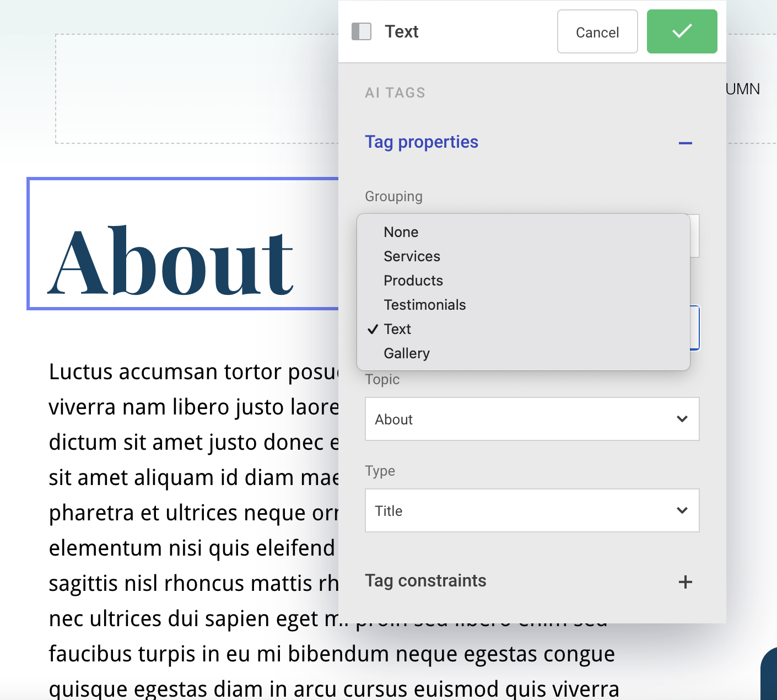Click the Tag constraints heading
Viewport: 777px width, 700px height.
(425, 581)
